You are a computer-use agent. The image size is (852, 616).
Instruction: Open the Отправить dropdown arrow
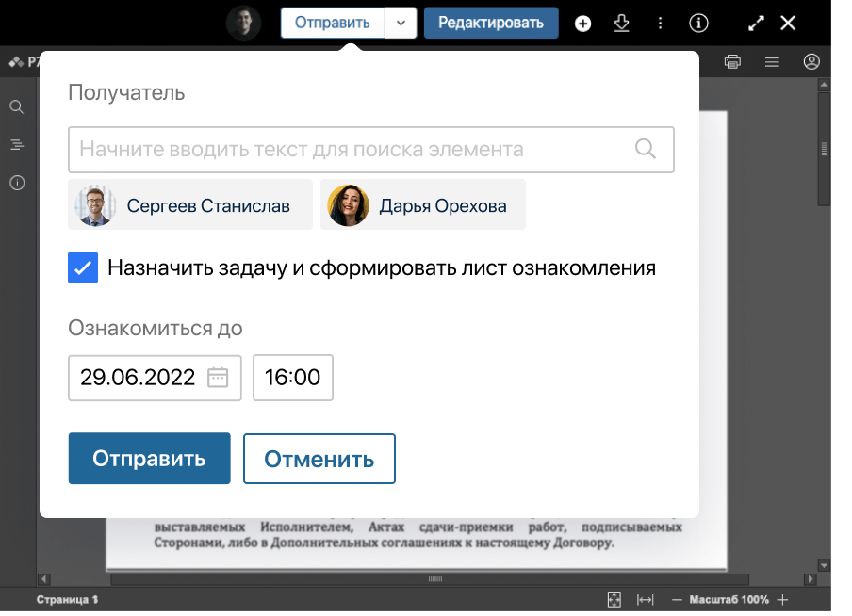[401, 23]
